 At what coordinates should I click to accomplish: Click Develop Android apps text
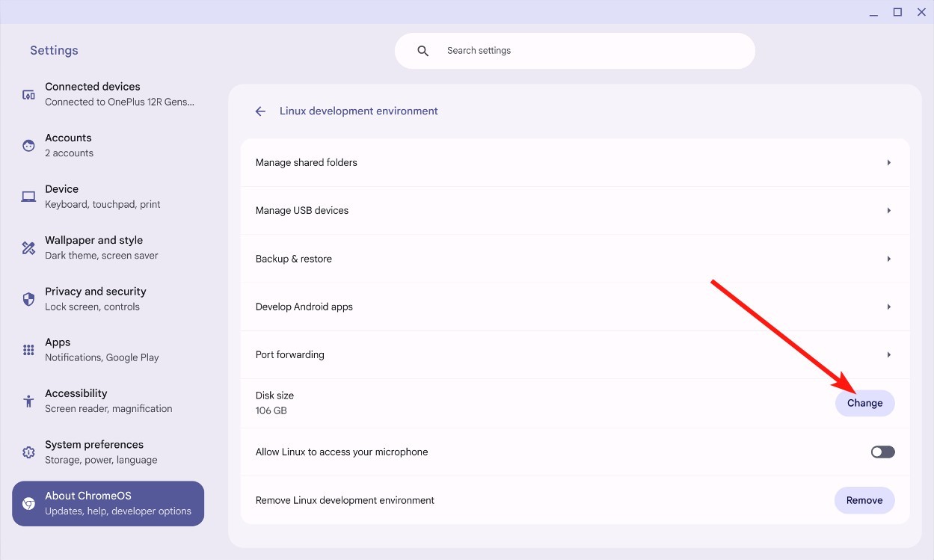click(304, 307)
